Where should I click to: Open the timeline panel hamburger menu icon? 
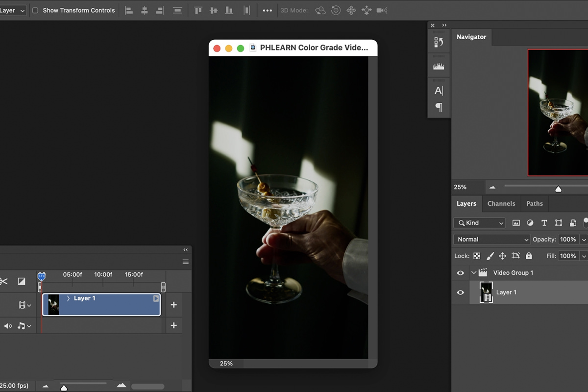pyautogui.click(x=185, y=262)
